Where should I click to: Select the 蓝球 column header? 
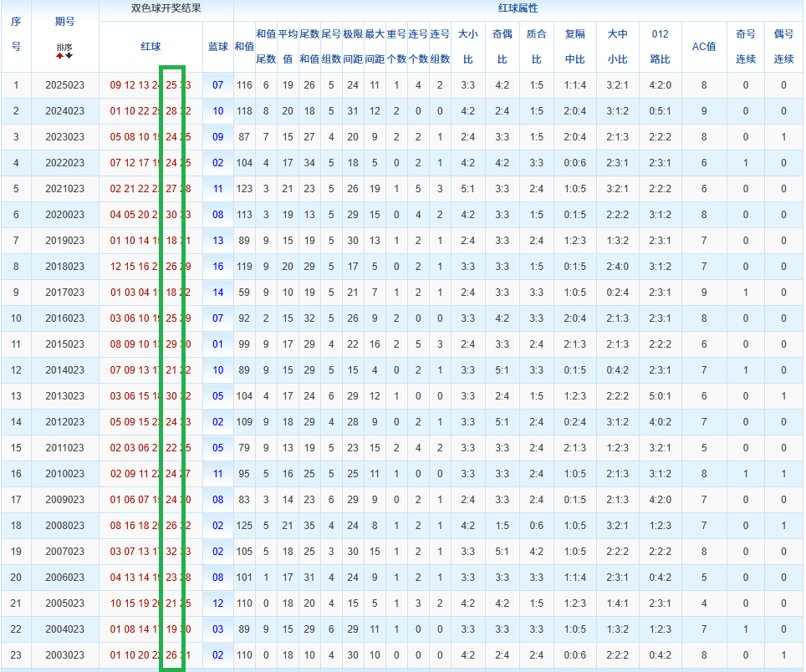click(217, 47)
